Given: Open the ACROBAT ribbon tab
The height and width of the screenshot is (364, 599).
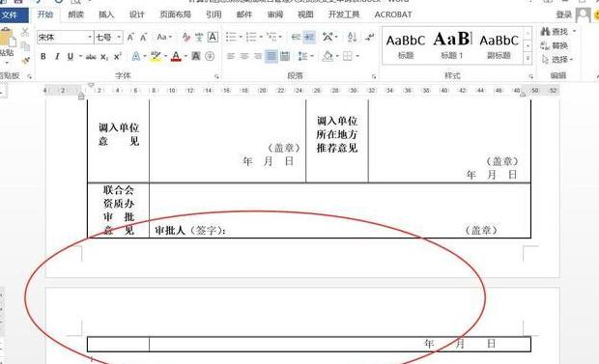Looking at the screenshot, I should pyautogui.click(x=393, y=14).
